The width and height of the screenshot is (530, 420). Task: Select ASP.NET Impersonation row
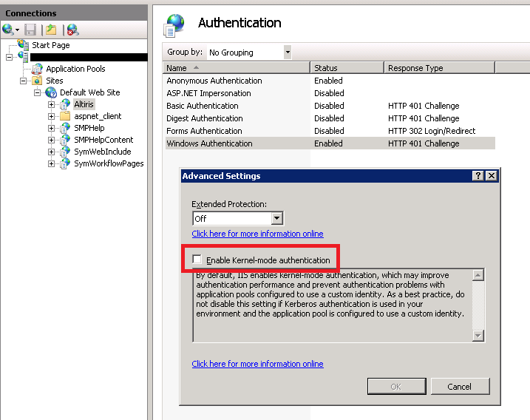tap(330, 93)
